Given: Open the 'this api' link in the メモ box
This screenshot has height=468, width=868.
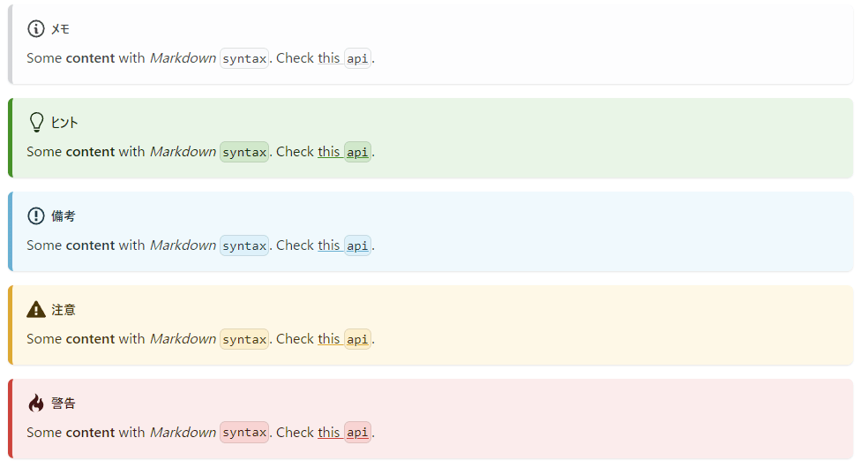Looking at the screenshot, I should 344,58.
